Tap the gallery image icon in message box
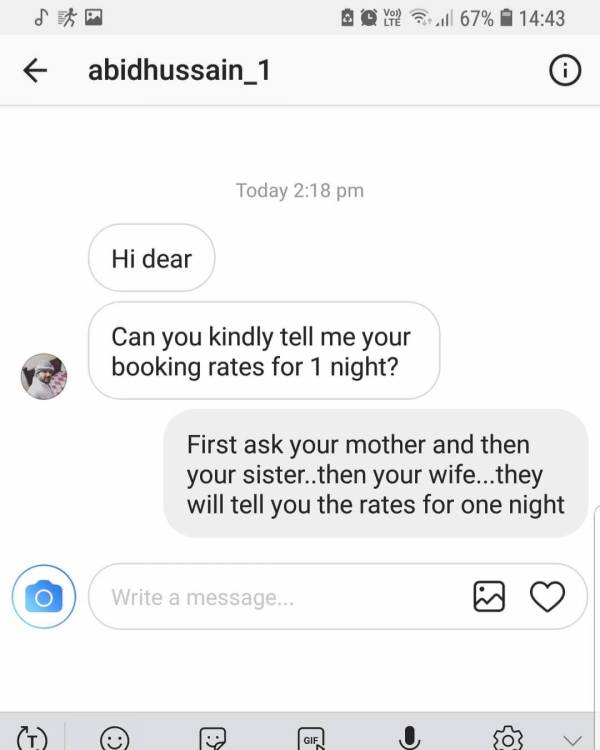600x750 pixels. click(489, 596)
